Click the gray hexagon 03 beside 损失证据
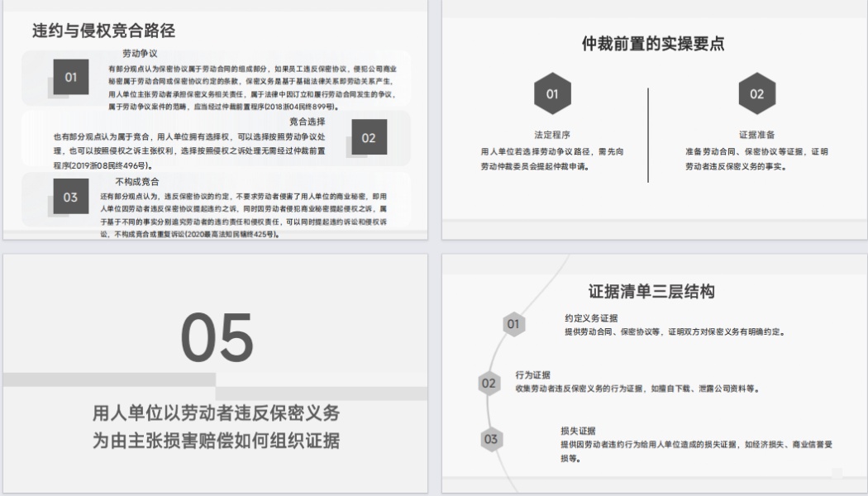This screenshot has height=496, width=868. click(491, 439)
